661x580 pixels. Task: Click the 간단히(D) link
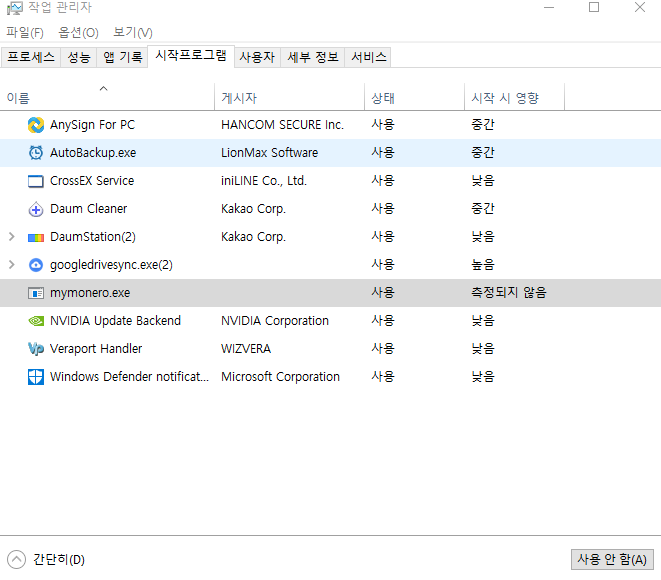59,560
